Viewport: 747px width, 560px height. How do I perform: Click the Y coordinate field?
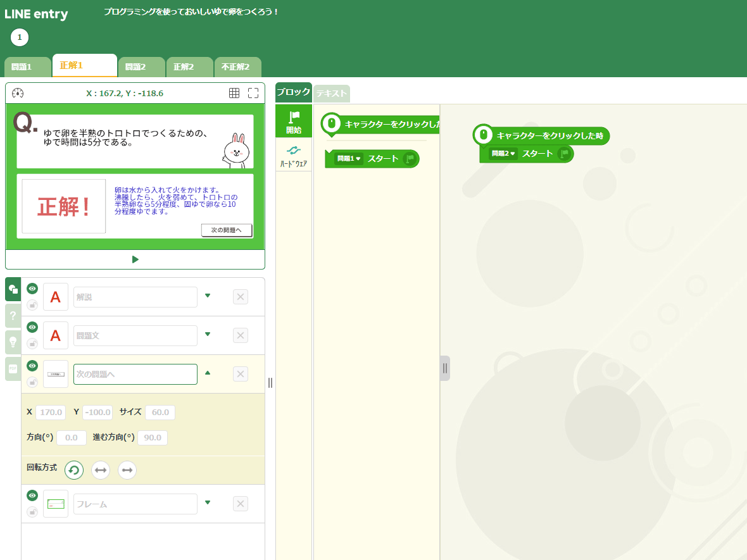[x=97, y=413]
